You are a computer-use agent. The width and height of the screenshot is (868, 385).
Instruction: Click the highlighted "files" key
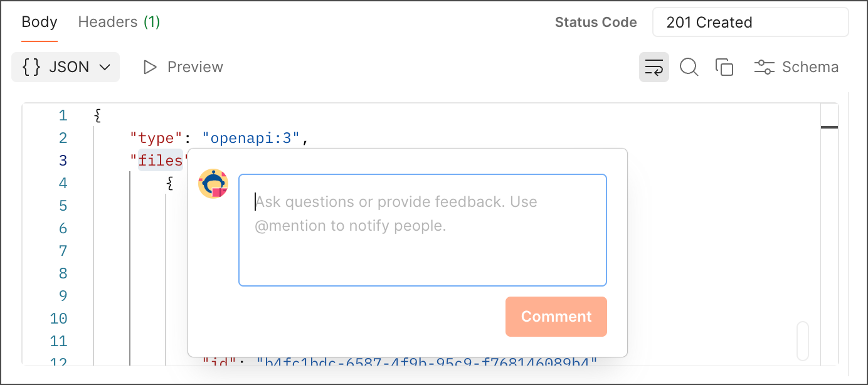(x=161, y=161)
